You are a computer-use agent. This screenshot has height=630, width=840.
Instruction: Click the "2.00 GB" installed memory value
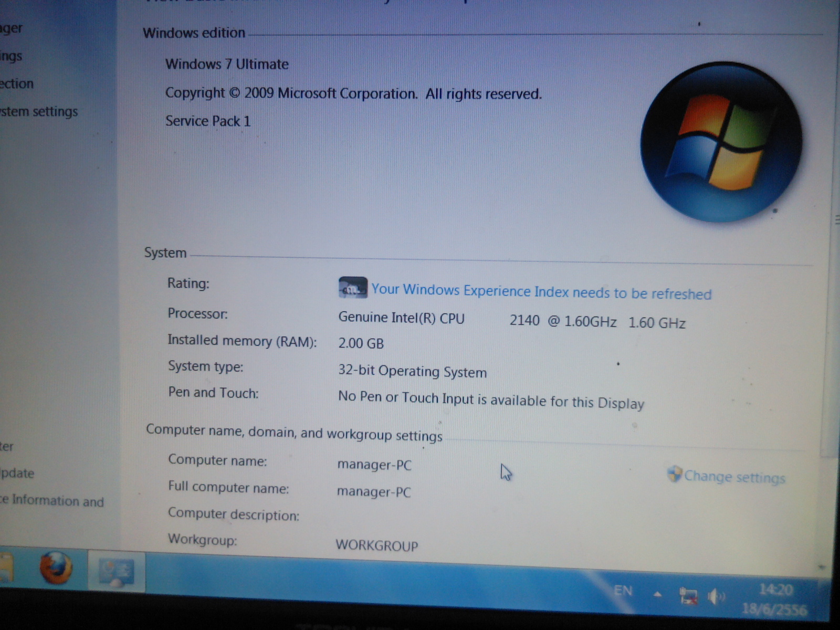pos(361,343)
